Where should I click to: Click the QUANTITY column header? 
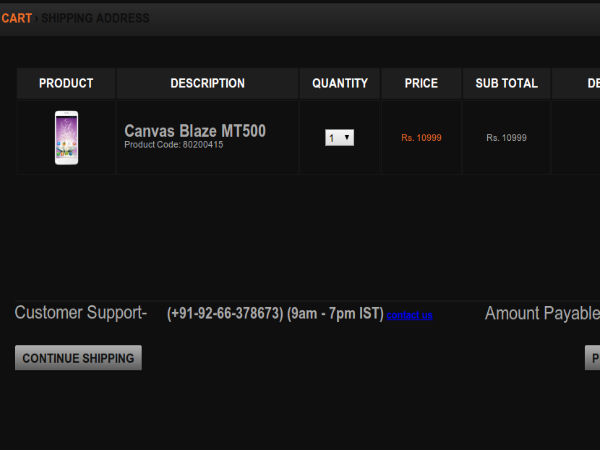click(x=340, y=84)
